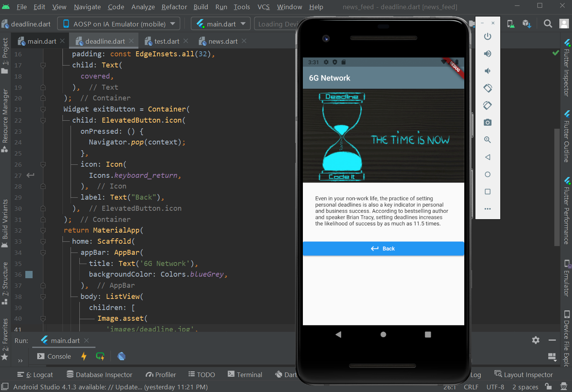Tap the Back button in the emulator app
This screenshot has height=392, width=572.
point(383,248)
